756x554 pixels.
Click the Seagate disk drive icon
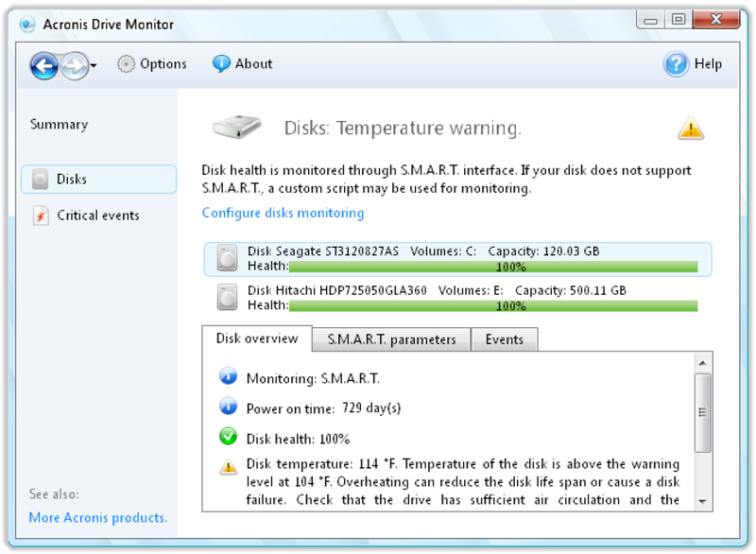pyautogui.click(x=227, y=258)
